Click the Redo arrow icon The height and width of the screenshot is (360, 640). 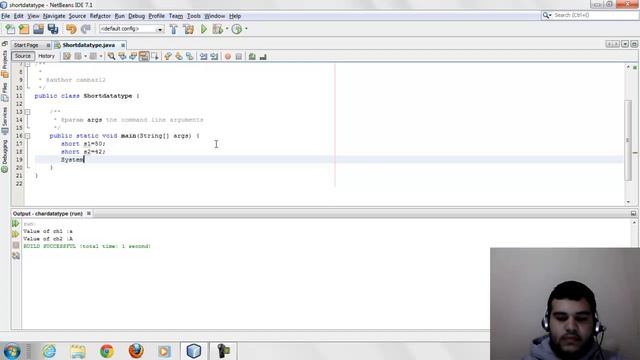coord(85,29)
